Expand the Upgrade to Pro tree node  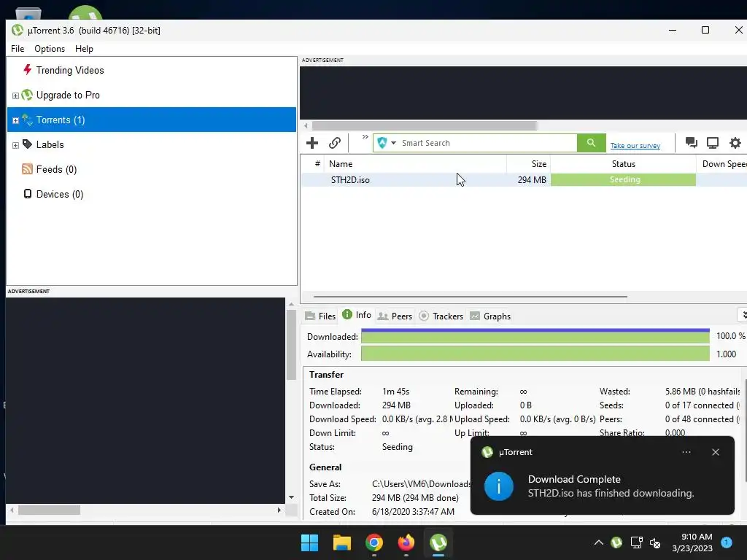pyautogui.click(x=15, y=96)
